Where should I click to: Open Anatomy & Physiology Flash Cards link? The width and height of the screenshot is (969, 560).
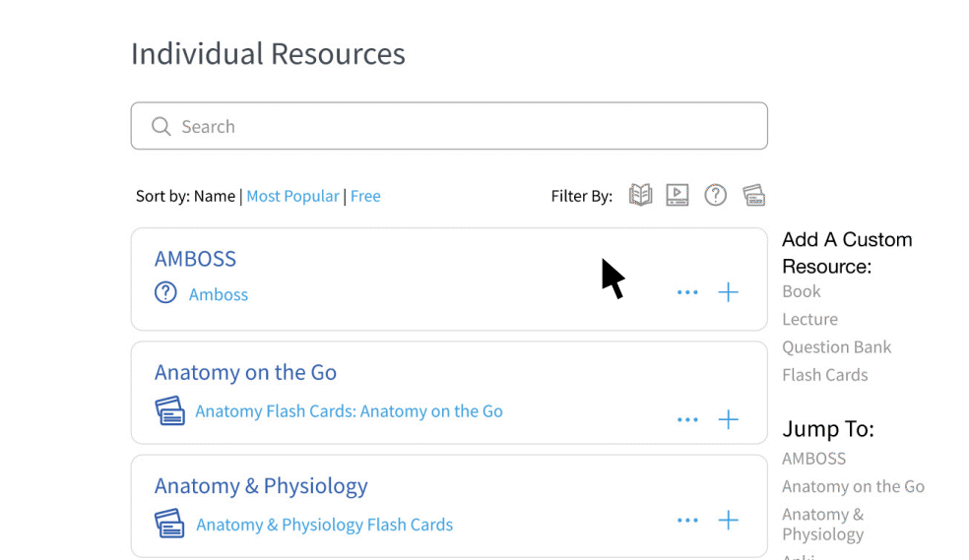click(x=324, y=525)
